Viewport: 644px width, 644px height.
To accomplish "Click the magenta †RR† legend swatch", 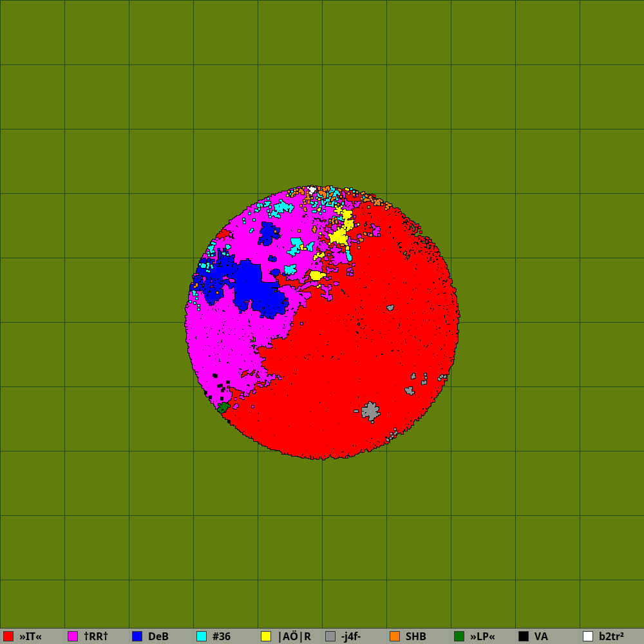I will (73, 636).
